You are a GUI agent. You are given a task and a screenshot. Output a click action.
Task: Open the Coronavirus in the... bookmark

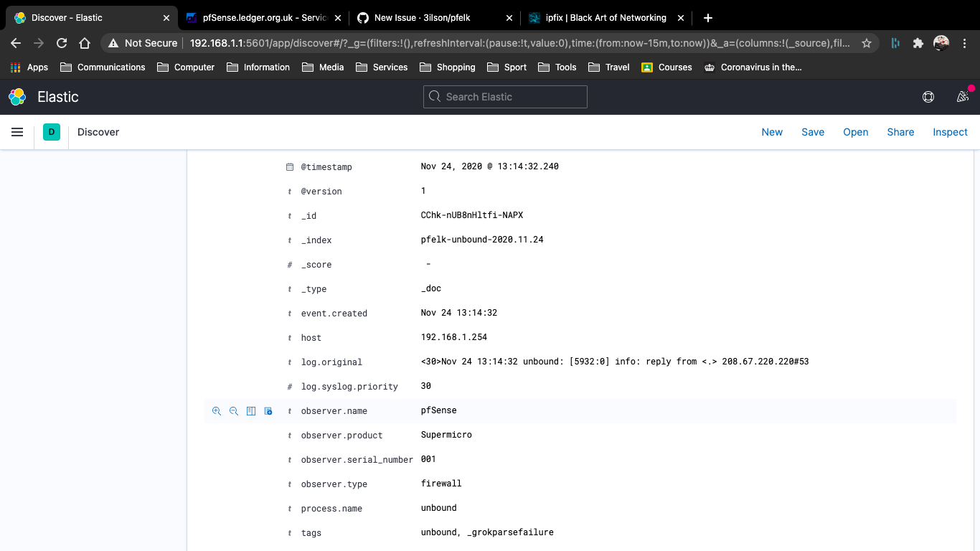tap(753, 67)
